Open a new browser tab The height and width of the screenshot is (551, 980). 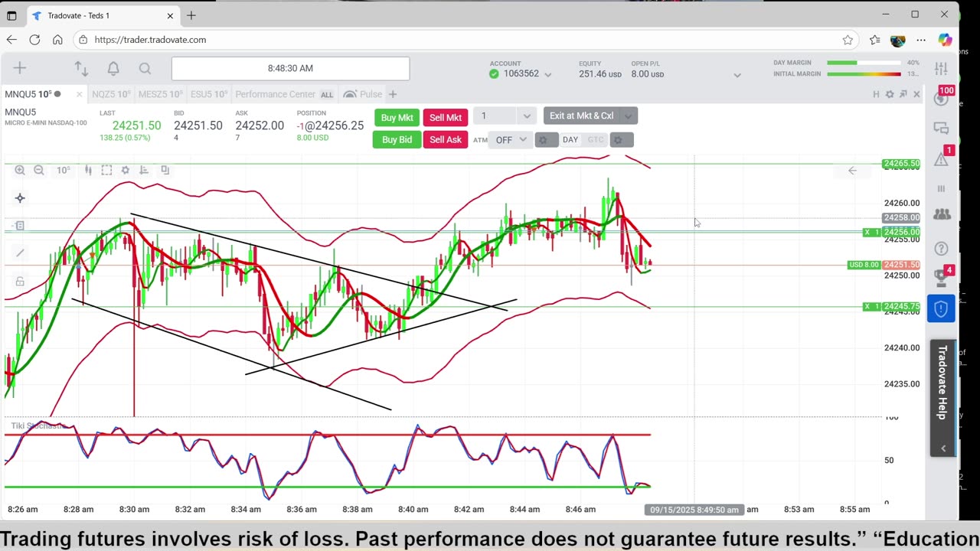[191, 15]
